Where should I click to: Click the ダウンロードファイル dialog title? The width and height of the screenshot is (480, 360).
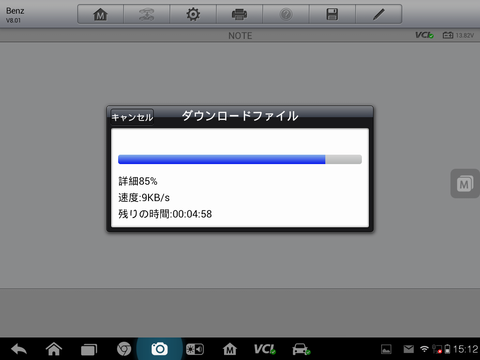[240, 116]
